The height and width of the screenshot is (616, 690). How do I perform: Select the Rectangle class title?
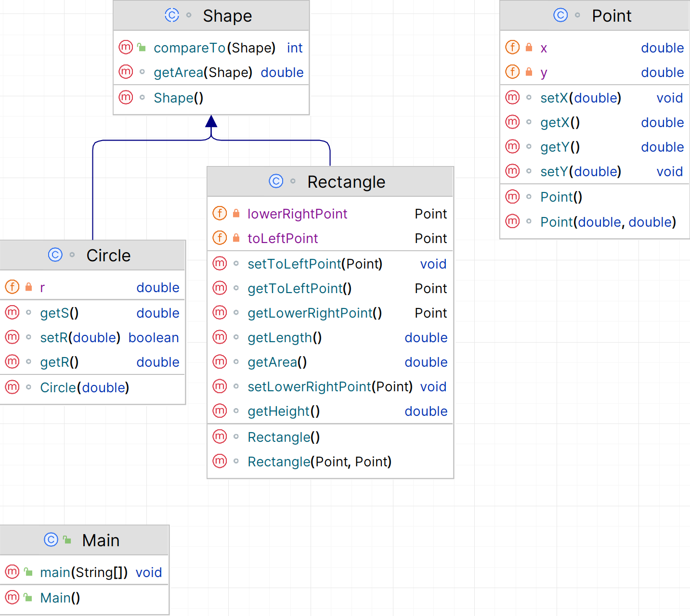click(x=346, y=182)
